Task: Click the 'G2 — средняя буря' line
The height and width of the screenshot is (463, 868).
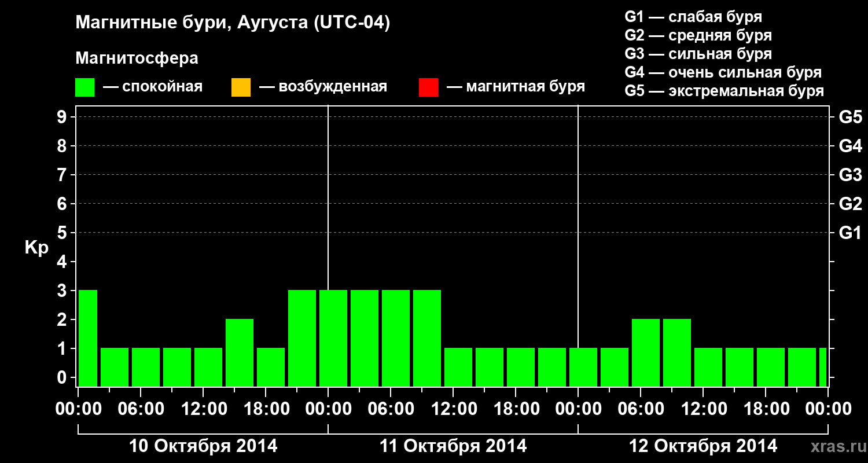Action: 698,35
